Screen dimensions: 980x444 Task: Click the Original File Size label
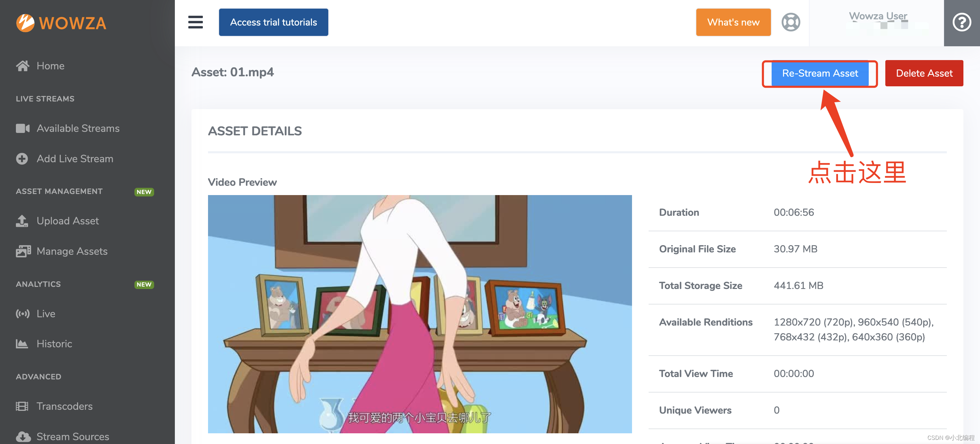point(697,249)
